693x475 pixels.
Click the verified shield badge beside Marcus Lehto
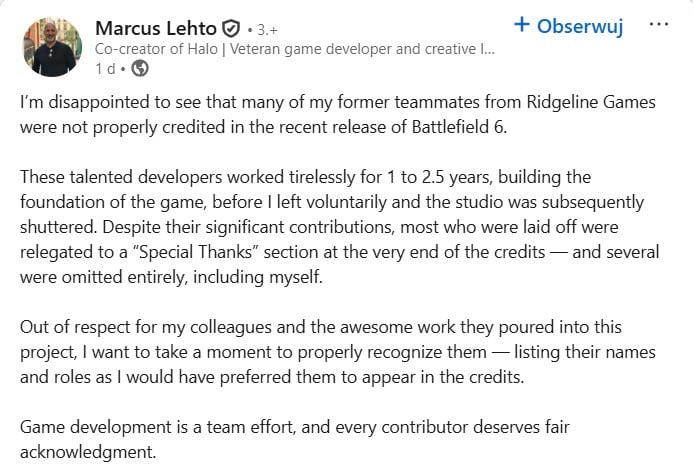(x=230, y=28)
